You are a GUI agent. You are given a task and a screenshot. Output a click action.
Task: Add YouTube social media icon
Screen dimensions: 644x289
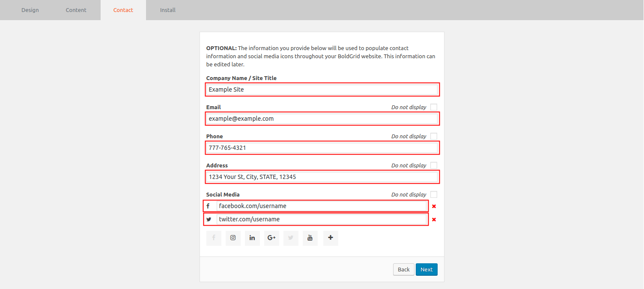[x=310, y=238]
